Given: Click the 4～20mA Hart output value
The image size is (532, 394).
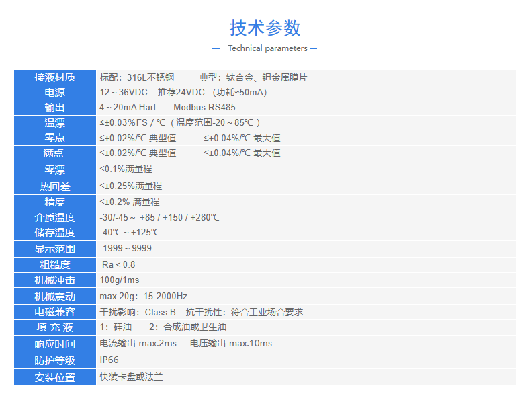Looking at the screenshot, I should click(128, 108).
